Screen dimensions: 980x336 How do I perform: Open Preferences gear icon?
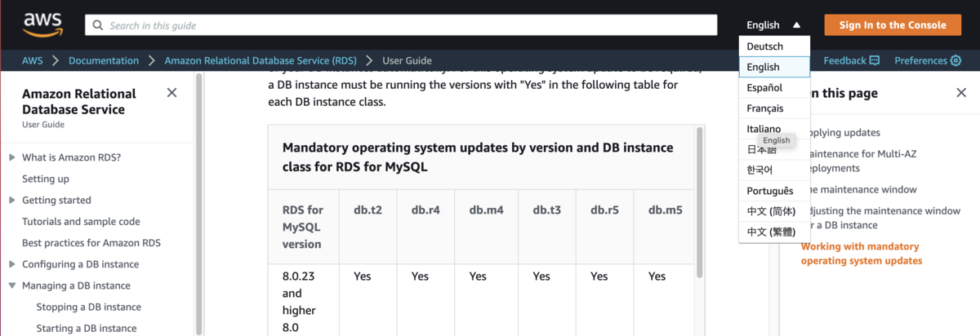(x=955, y=60)
